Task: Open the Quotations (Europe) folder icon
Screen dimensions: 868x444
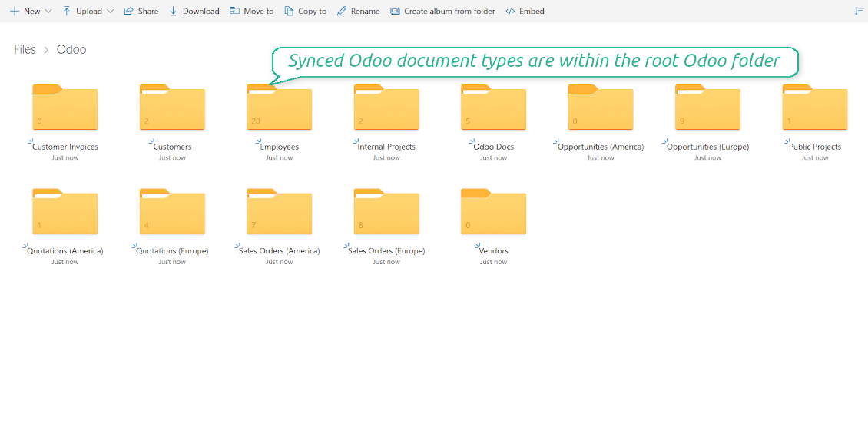Action: 172,211
